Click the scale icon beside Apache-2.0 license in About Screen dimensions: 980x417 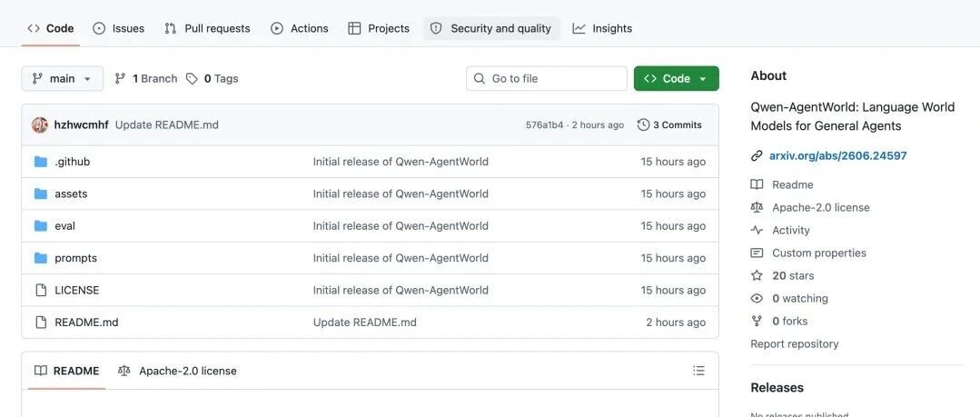pos(757,207)
